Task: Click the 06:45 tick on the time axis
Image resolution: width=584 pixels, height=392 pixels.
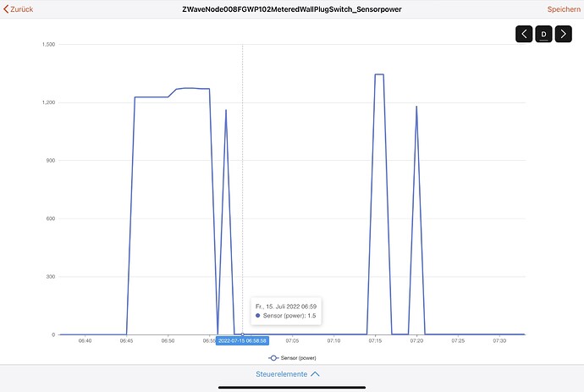Action: click(126, 341)
